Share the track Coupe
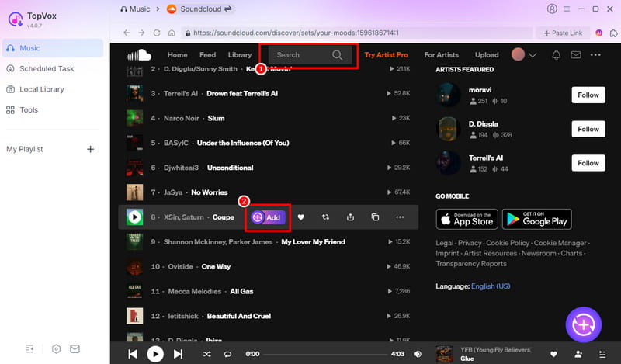621x364 pixels. tap(350, 217)
